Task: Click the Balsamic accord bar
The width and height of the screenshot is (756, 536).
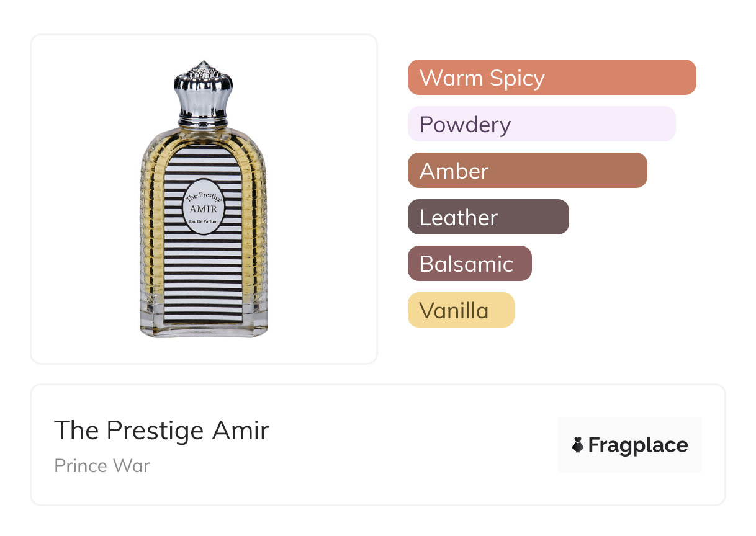Action: (469, 264)
